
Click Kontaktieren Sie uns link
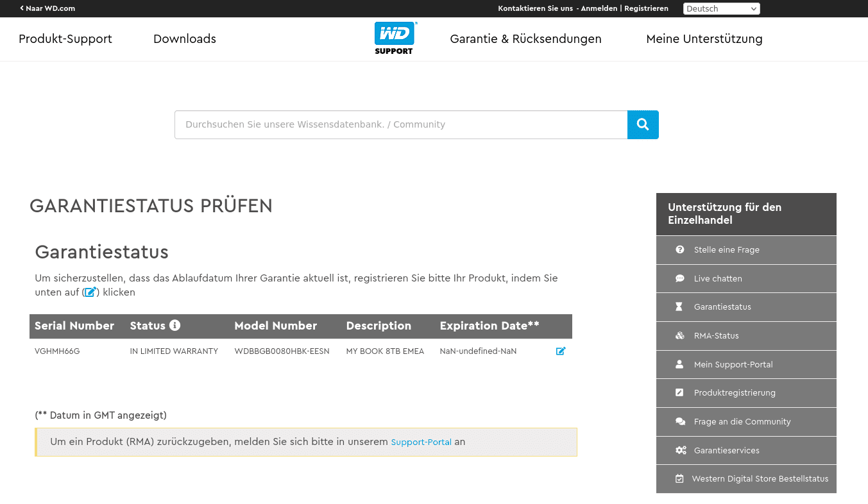coord(536,8)
